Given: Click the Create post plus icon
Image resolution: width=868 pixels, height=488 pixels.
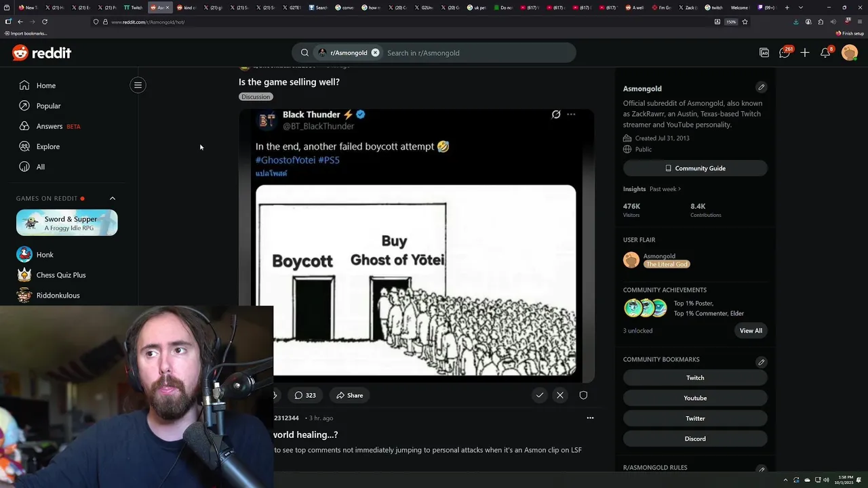Looking at the screenshot, I should (805, 53).
